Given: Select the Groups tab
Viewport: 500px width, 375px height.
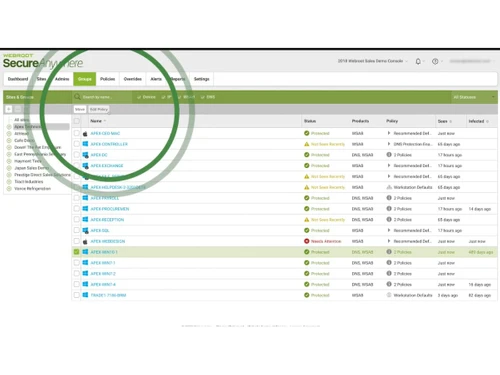Looking at the screenshot, I should pyautogui.click(x=85, y=79).
